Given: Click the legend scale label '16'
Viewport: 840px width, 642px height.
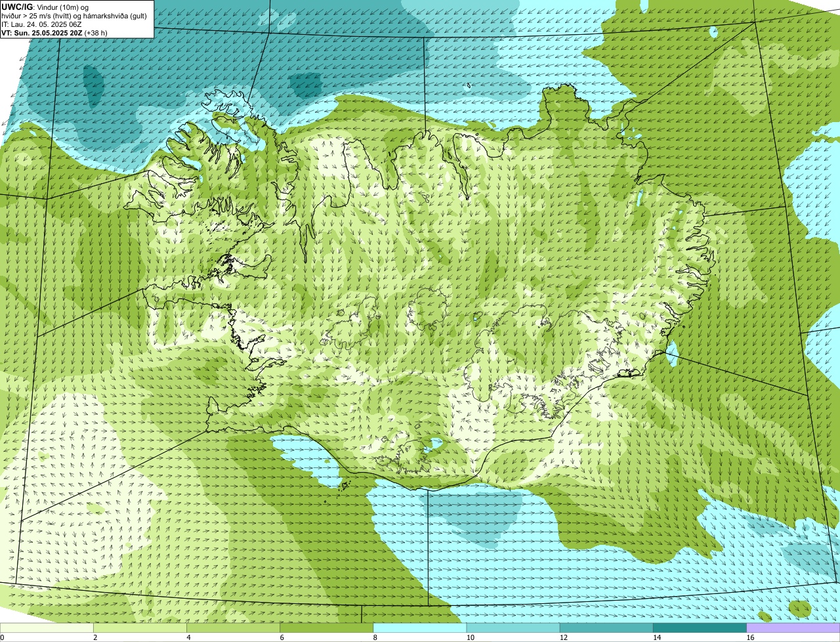Looking at the screenshot, I should click(750, 637).
